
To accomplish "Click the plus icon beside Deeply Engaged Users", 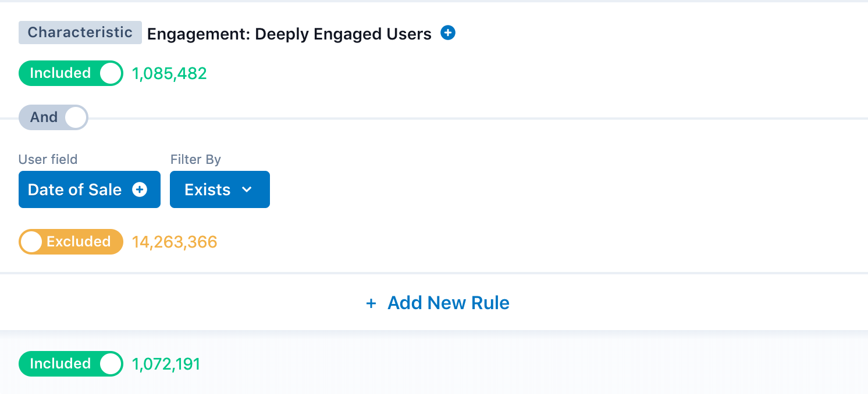I will [447, 33].
